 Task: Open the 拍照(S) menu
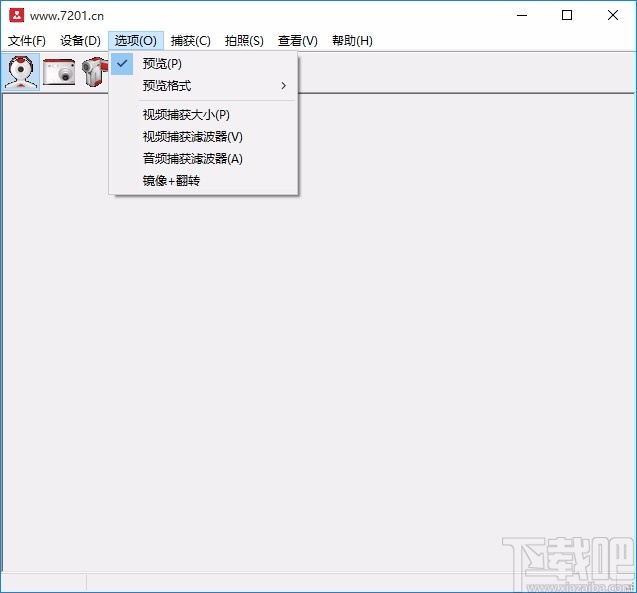click(244, 41)
